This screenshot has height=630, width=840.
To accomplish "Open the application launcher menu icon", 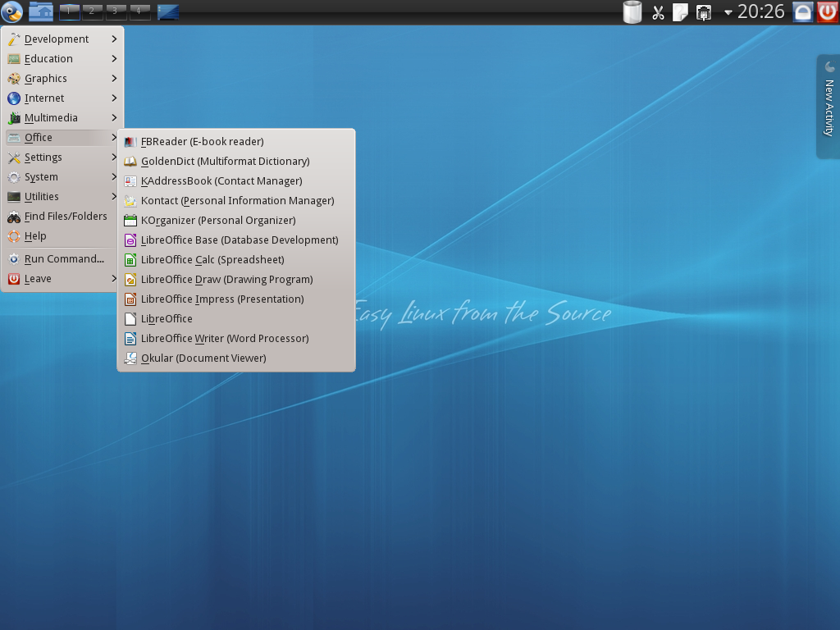I will [11, 11].
